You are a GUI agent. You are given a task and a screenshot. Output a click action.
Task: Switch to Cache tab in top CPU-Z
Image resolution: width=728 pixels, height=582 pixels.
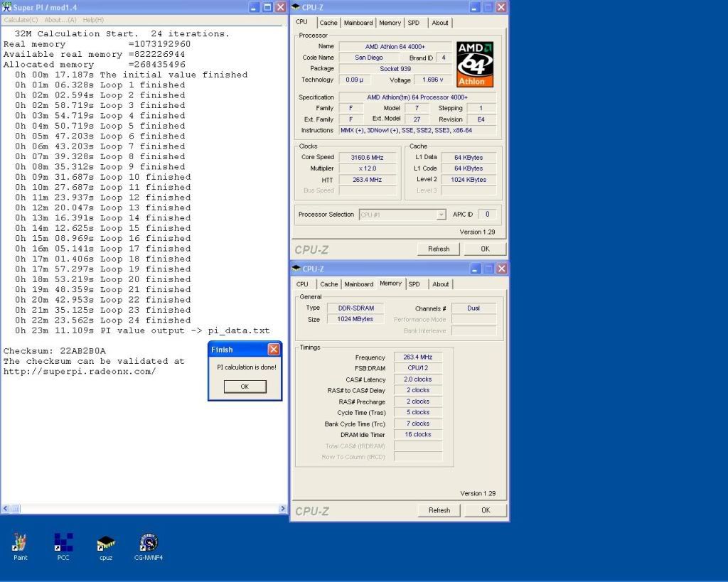pos(328,23)
